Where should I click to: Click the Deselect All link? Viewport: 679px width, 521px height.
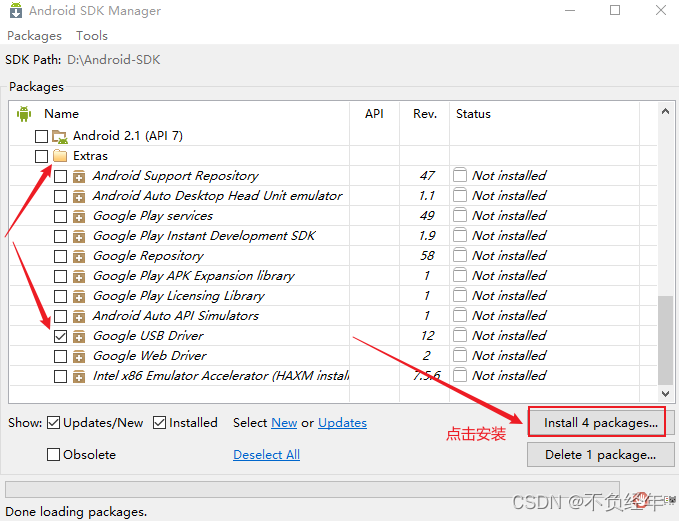pos(266,455)
